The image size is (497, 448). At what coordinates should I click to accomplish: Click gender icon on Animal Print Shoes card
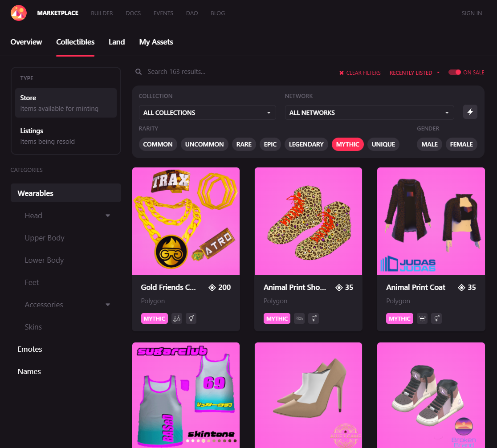coord(314,318)
